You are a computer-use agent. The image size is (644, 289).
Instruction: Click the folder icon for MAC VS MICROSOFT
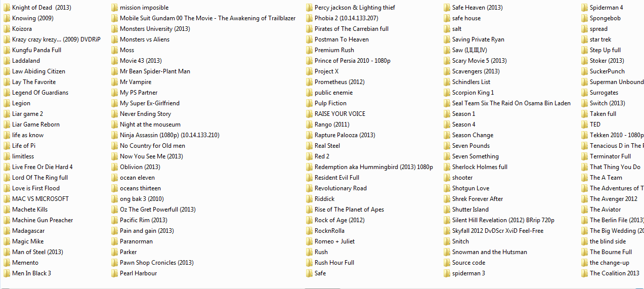(7, 199)
